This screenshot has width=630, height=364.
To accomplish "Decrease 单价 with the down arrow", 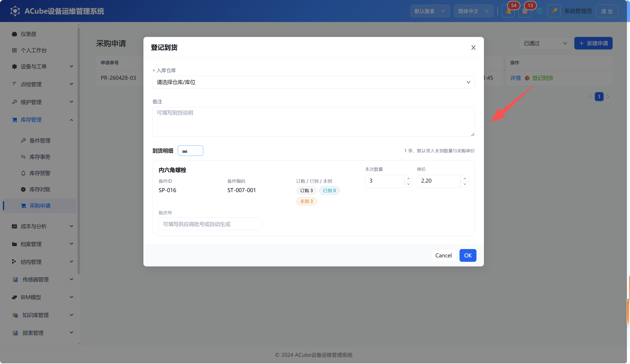I will (x=465, y=184).
